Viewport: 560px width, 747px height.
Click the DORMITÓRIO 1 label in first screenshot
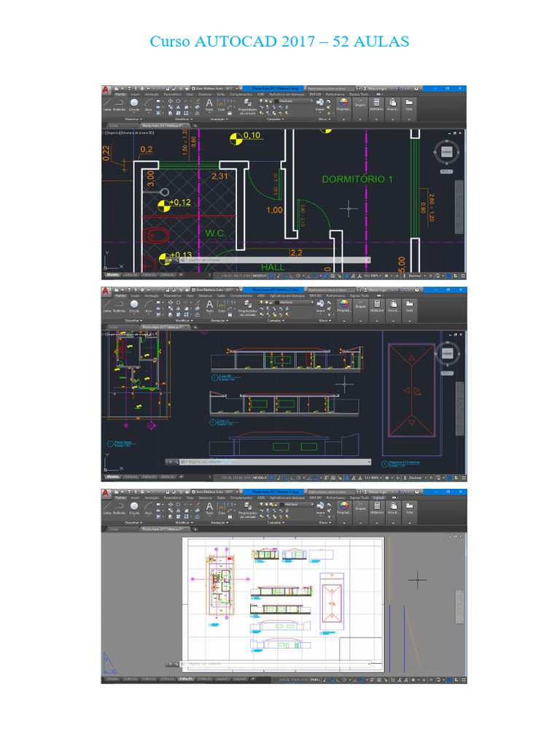coord(357,179)
